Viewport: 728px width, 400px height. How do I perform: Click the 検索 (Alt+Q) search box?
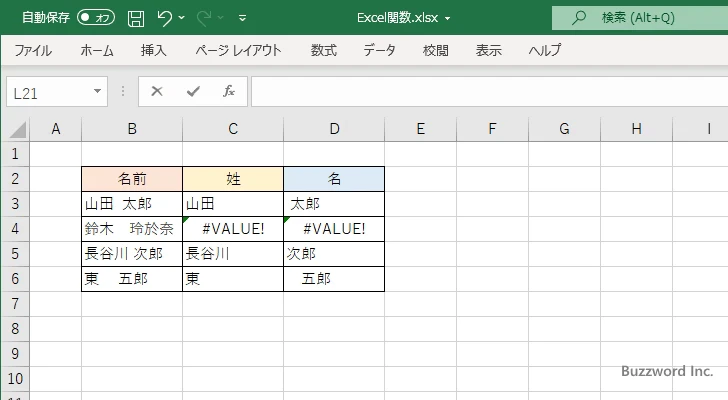point(640,18)
